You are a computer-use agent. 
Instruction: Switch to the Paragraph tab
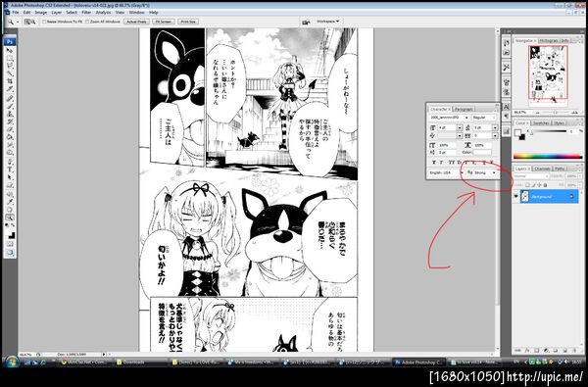pos(464,109)
